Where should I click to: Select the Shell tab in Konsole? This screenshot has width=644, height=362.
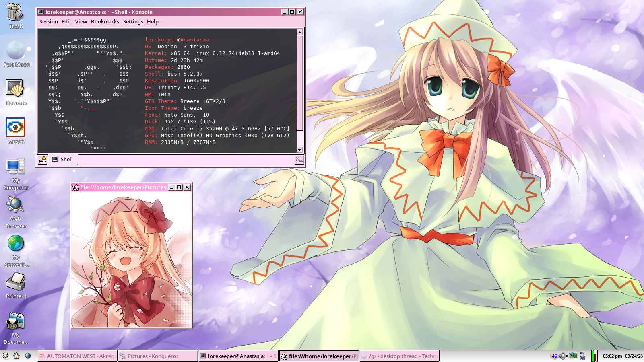[x=63, y=160]
